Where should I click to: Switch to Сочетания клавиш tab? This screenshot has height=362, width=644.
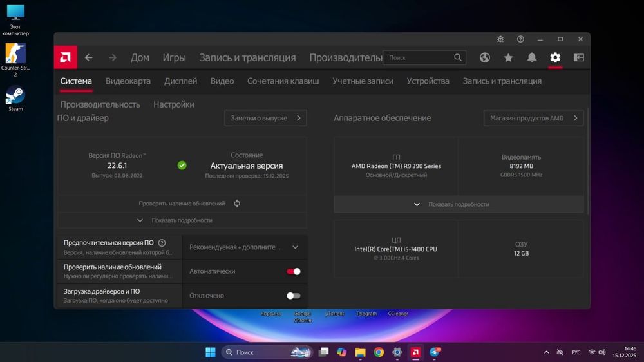click(283, 81)
